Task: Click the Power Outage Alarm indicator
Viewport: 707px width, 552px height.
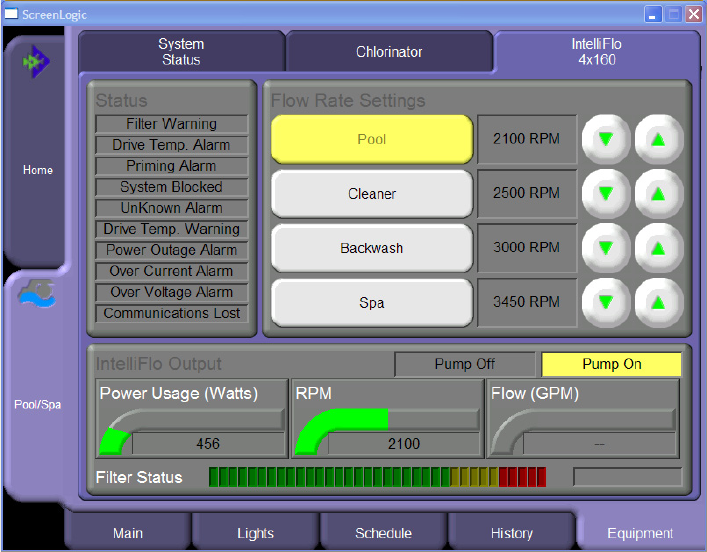Action: (x=171, y=250)
